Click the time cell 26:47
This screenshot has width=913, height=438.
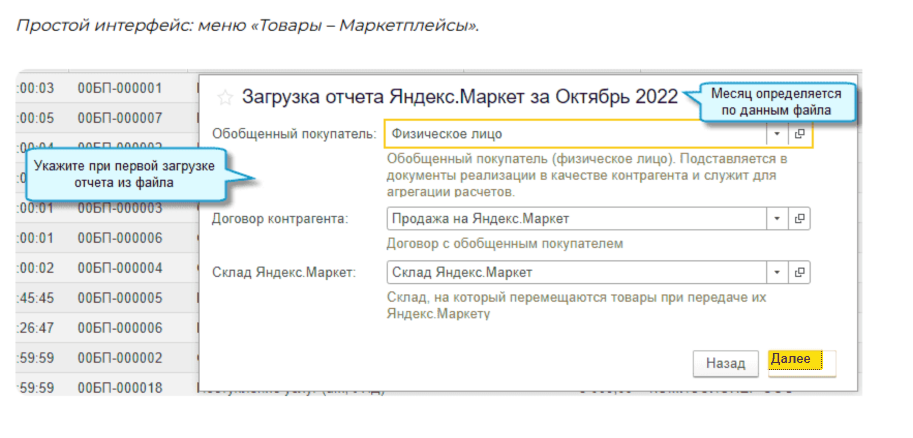[36, 328]
